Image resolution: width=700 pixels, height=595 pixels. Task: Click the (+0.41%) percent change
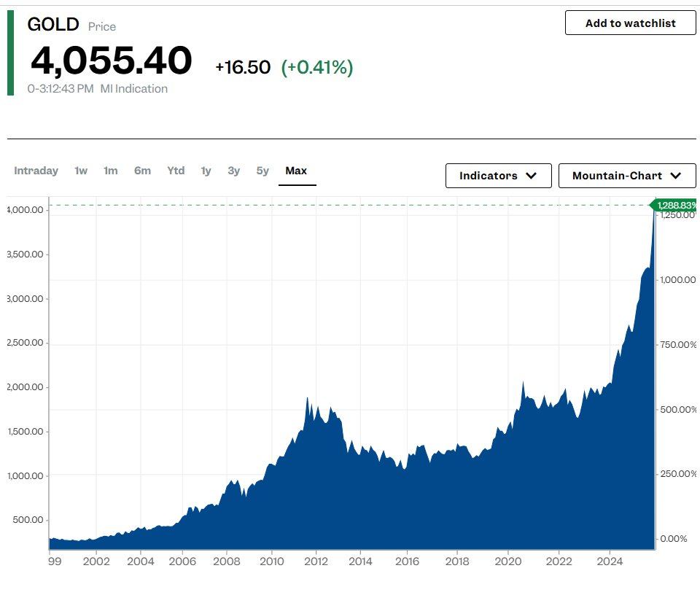tap(317, 67)
